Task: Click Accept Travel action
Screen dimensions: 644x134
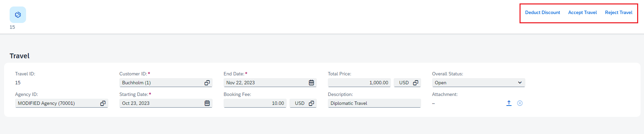Action: coord(582,12)
